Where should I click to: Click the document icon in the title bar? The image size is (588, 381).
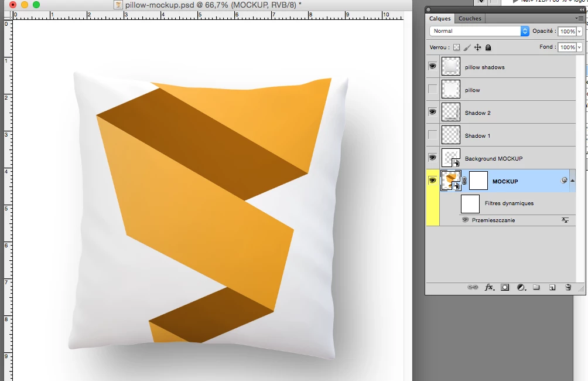[118, 5]
